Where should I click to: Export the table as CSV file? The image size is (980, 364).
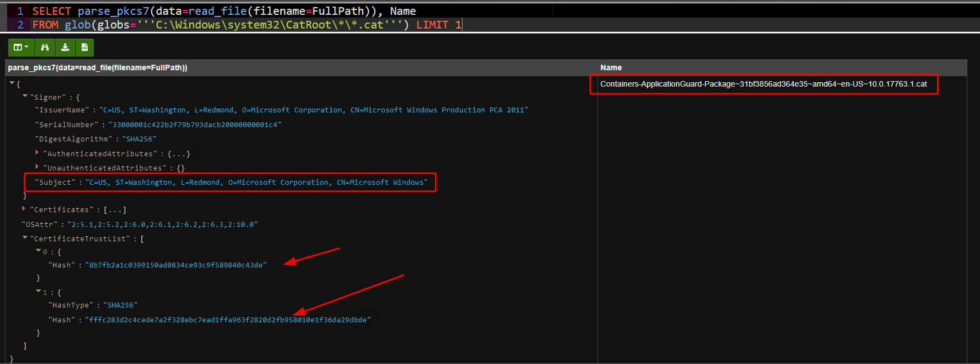pos(84,48)
